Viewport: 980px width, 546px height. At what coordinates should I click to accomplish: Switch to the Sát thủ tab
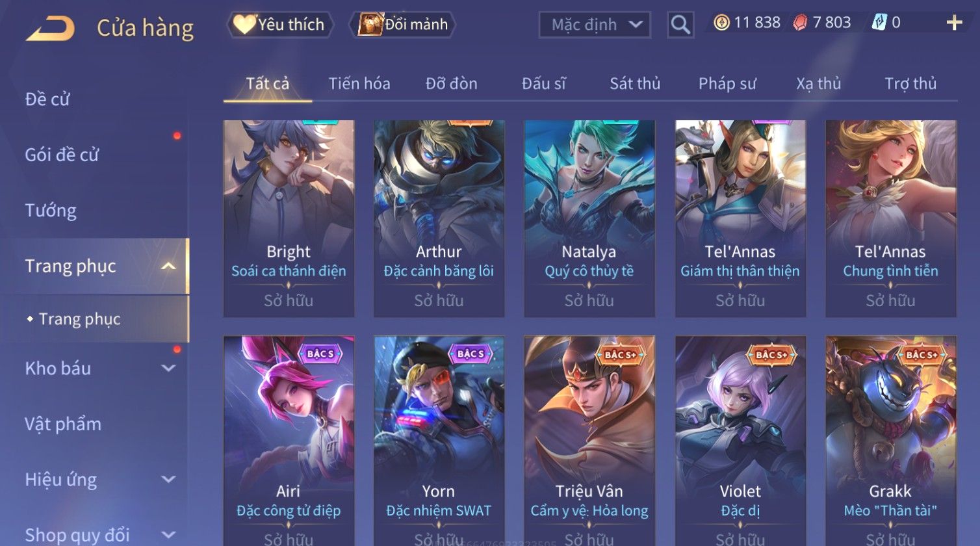634,84
